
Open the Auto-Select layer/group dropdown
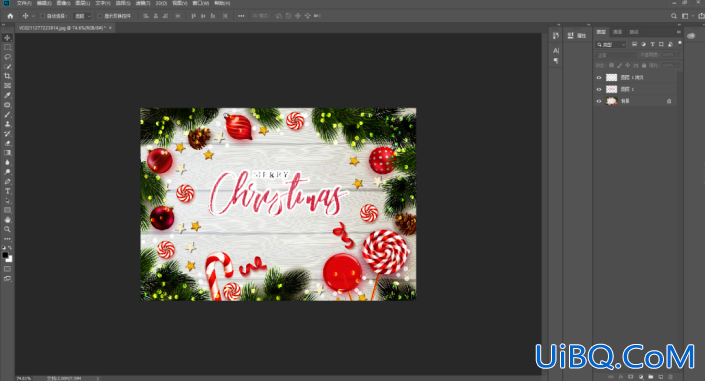(x=82, y=16)
